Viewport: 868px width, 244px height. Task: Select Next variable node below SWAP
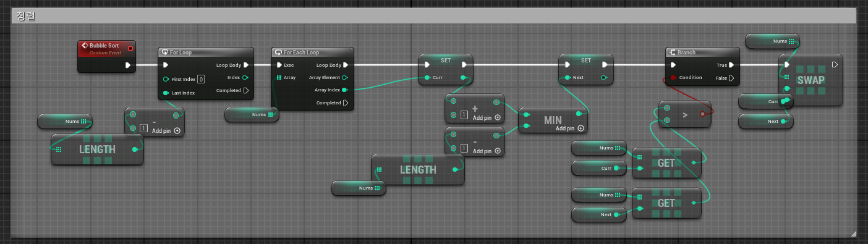click(765, 122)
